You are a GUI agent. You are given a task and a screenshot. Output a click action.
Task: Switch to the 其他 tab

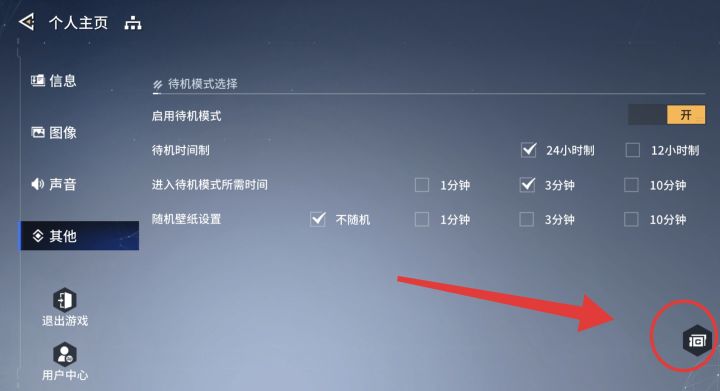(x=79, y=235)
